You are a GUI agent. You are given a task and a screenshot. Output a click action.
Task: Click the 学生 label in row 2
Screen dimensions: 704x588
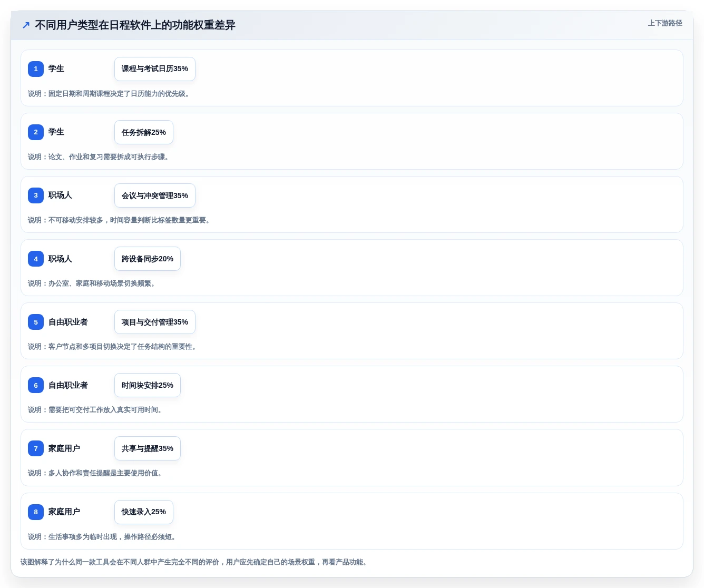pos(56,132)
